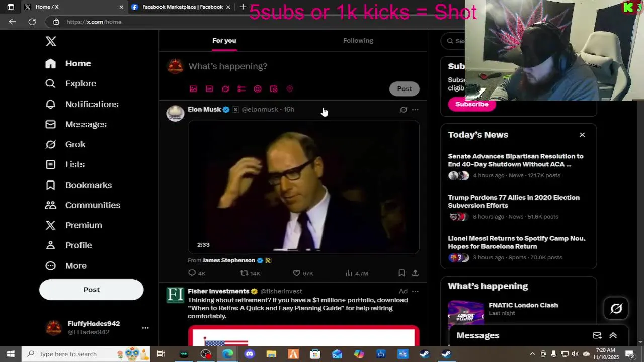Open Discord from the taskbar

click(250, 354)
